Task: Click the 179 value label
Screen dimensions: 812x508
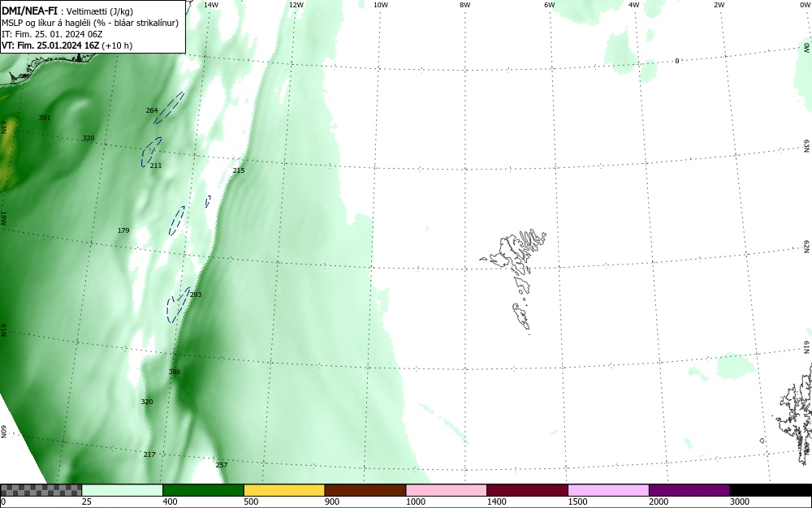Action: [x=123, y=230]
